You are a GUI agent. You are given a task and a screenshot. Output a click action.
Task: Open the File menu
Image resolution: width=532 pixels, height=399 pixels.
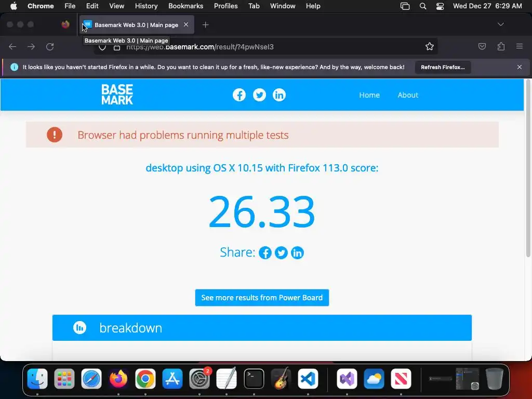coord(70,6)
